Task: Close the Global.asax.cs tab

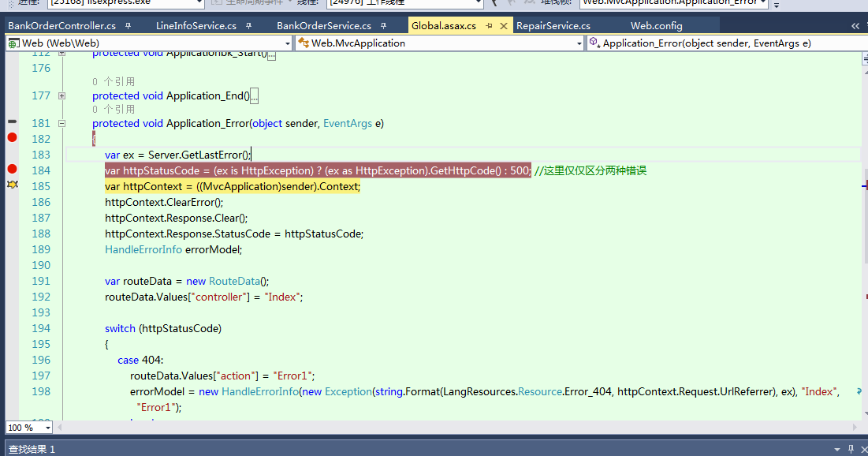Action: [x=504, y=26]
